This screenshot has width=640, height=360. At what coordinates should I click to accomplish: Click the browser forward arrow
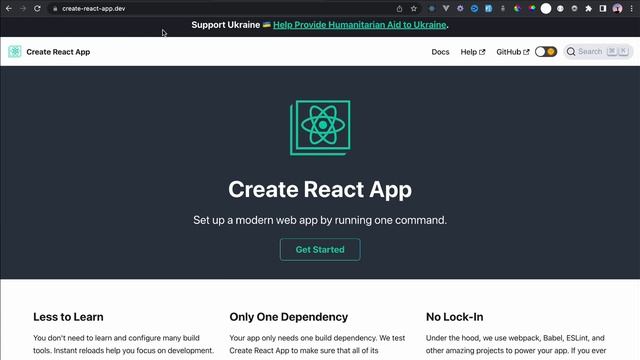[23, 9]
